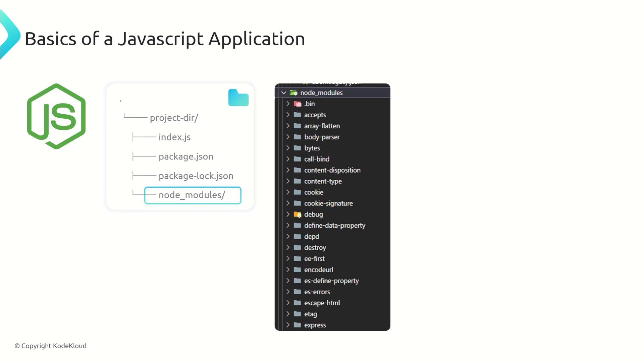Click the package-lock.json file label
This screenshot has height=362, width=644.
196,176
